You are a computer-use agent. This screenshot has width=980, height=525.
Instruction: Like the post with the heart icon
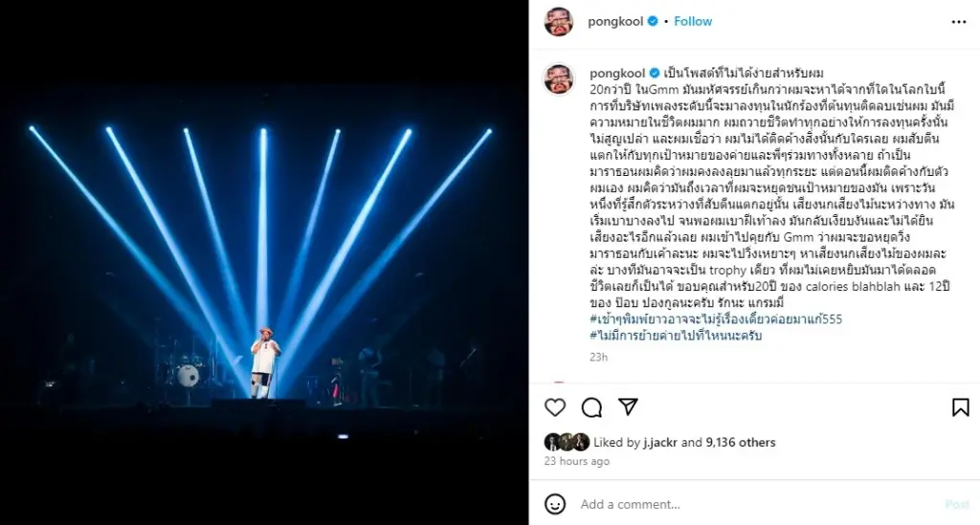[554, 407]
